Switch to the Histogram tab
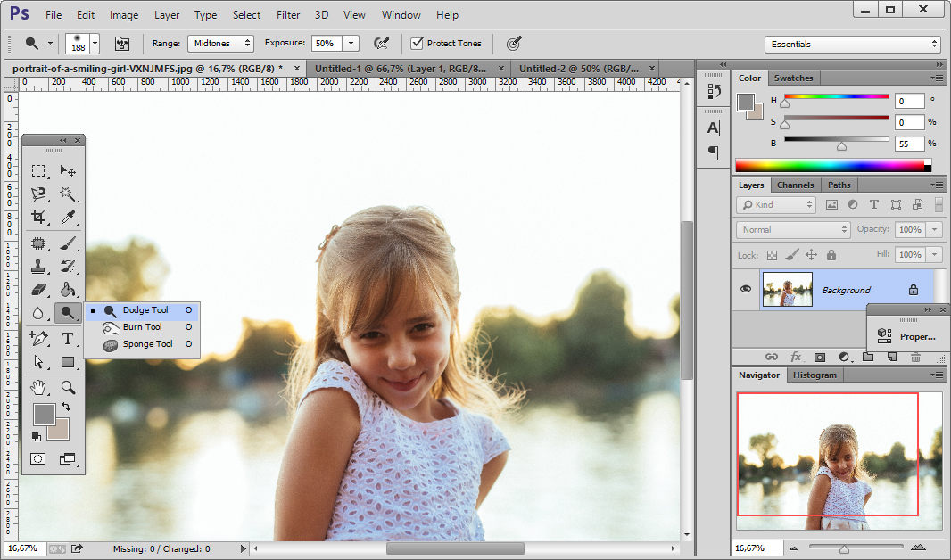 [x=815, y=375]
